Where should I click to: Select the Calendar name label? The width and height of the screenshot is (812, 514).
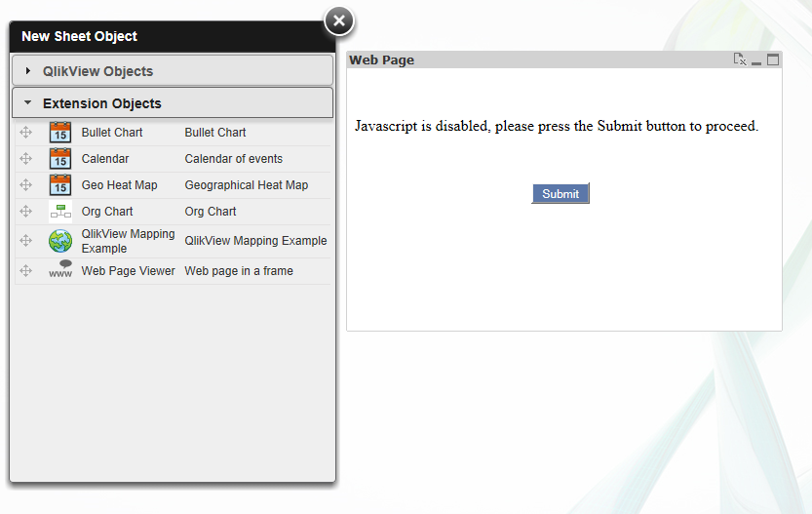(x=105, y=159)
